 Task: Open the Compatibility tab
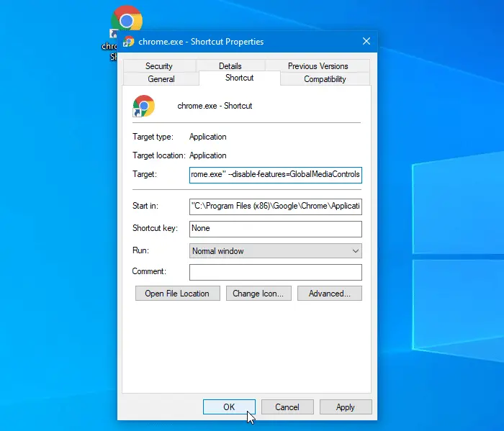click(325, 79)
